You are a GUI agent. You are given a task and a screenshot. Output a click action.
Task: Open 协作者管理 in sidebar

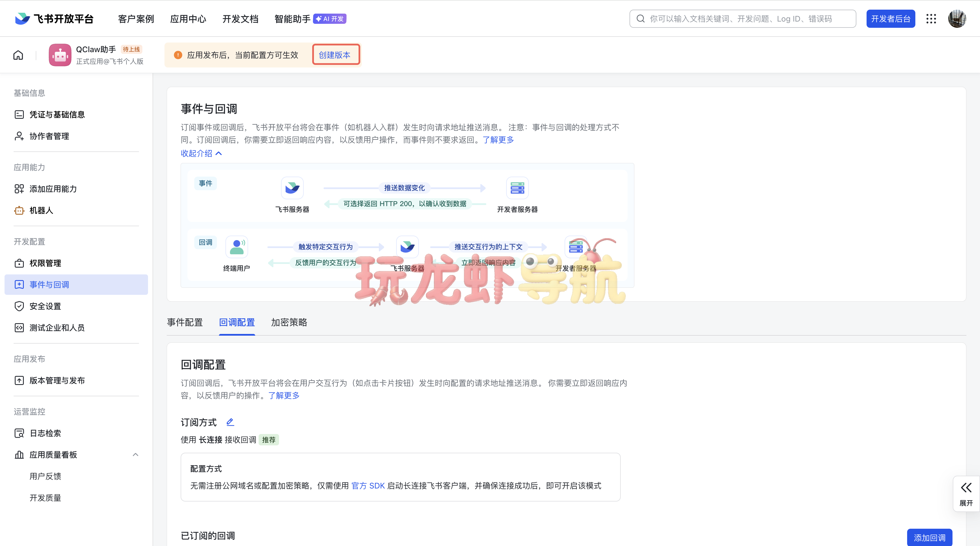pos(76,136)
